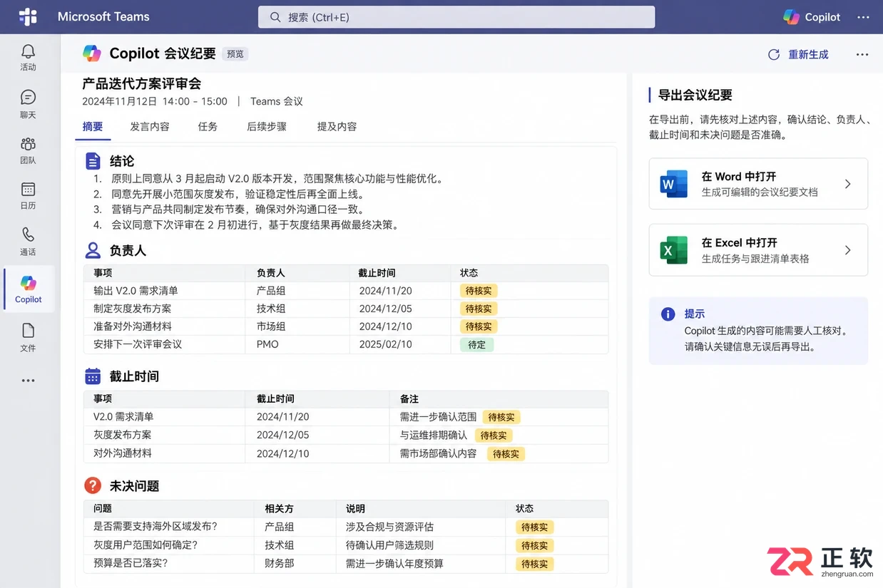Go to Teams (团队) in the sidebar
Screen dimensions: 883x588
click(x=28, y=150)
